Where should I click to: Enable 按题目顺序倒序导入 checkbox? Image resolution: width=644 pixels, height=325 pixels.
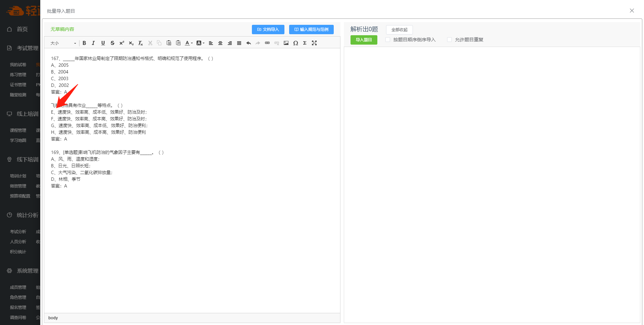(x=388, y=40)
